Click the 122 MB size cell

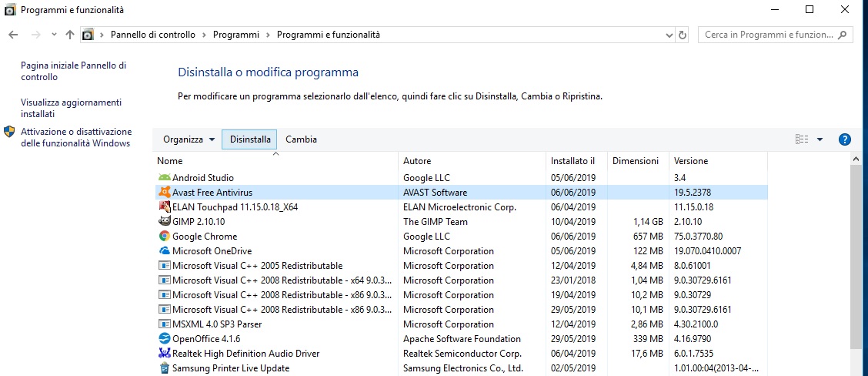click(x=648, y=250)
